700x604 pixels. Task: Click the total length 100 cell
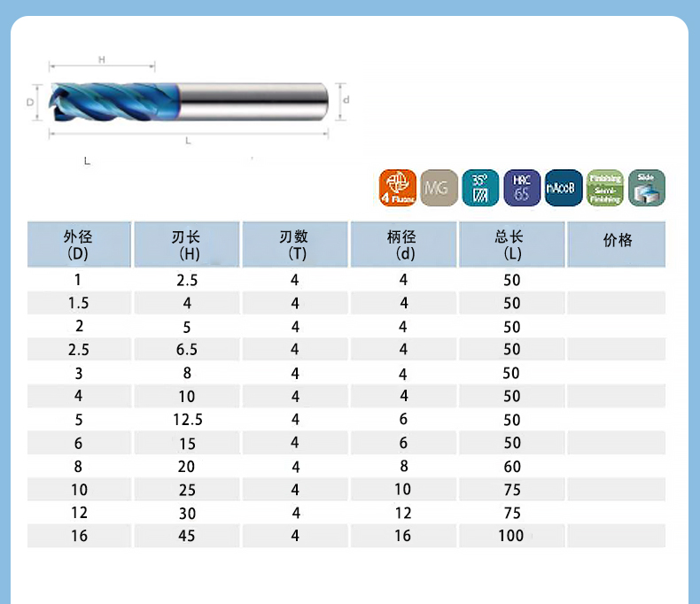point(511,536)
